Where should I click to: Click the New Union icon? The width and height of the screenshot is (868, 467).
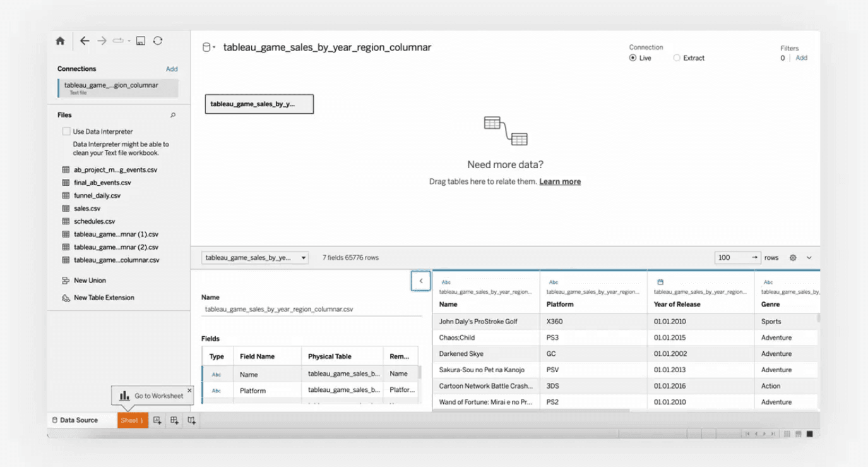coord(66,281)
